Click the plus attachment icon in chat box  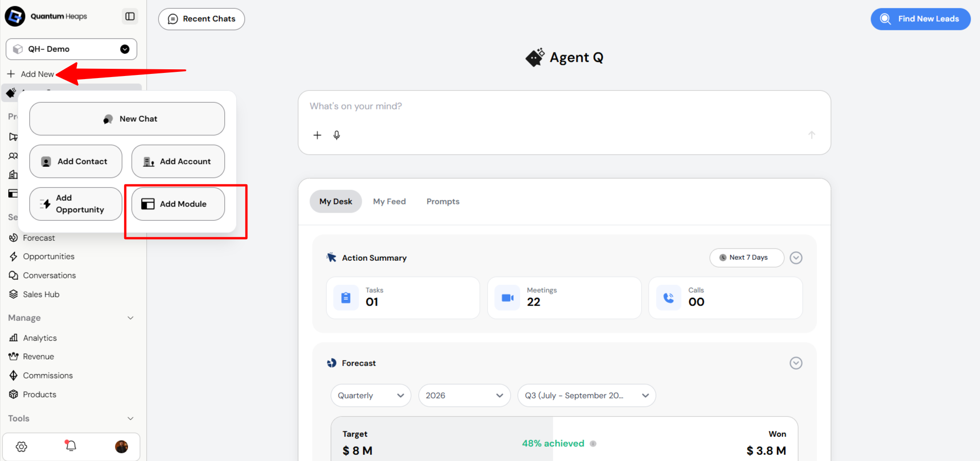(317, 135)
